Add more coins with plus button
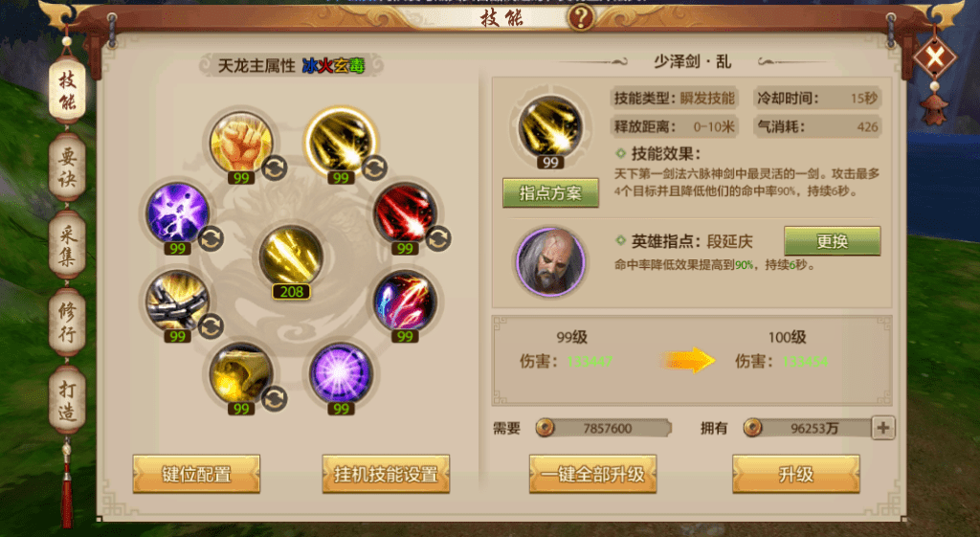980x537 pixels. 883,428
